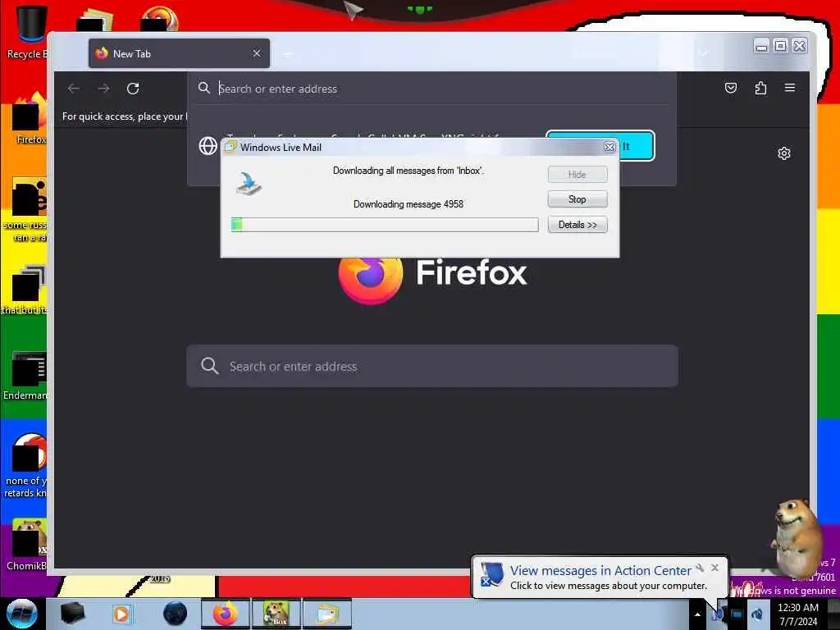
Task: Show hidden system tray icons
Action: [697, 614]
